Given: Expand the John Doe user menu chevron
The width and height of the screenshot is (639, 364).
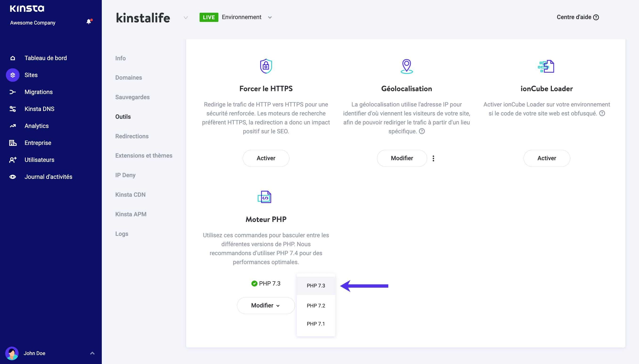Looking at the screenshot, I should 92,353.
